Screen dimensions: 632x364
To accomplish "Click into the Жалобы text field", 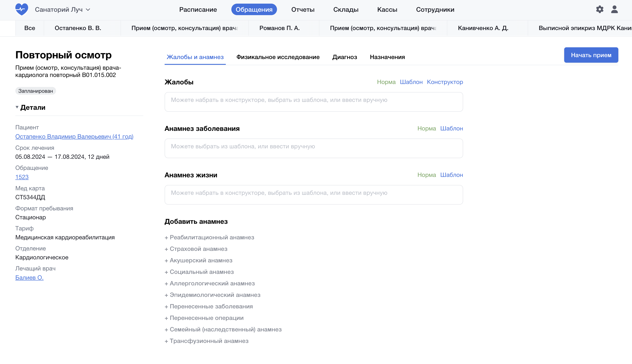I will [x=314, y=102].
